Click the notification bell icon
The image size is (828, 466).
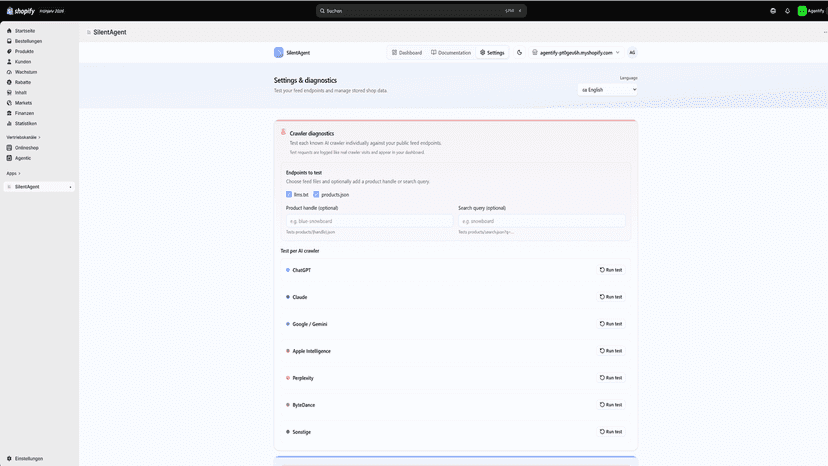point(787,11)
